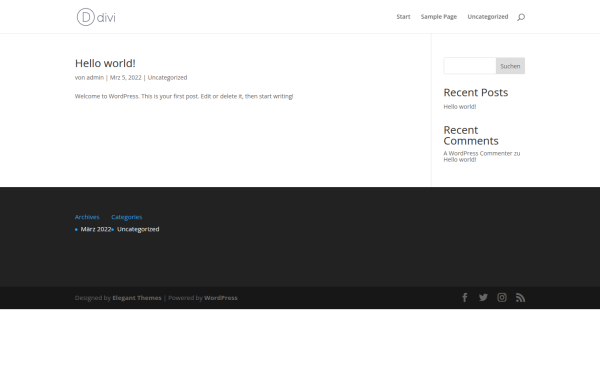The image size is (600, 375).
Task: Click the Divi logo in header
Action: 96,17
